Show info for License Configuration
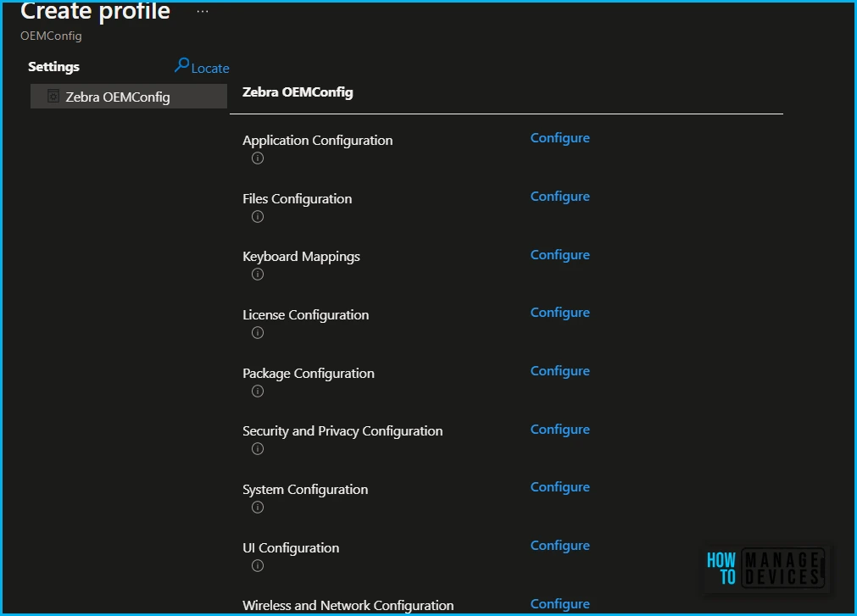Screen dimensions: 857x616 [x=258, y=333]
